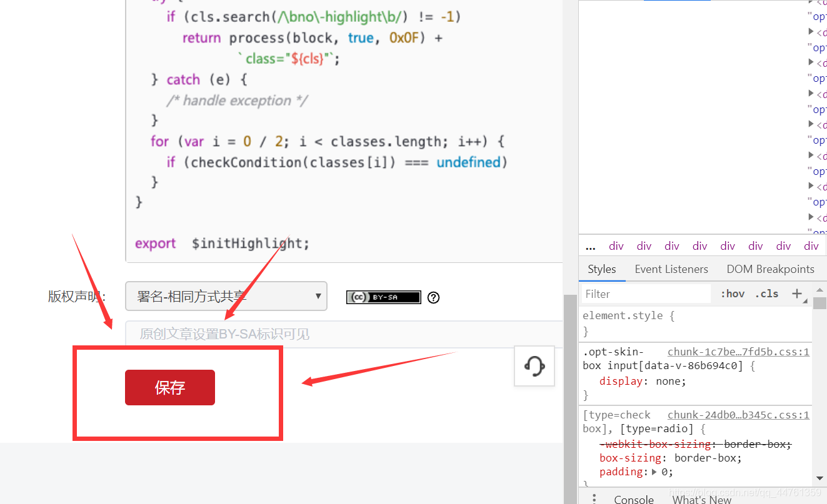The width and height of the screenshot is (827, 504).
Task: Click the main page vertical scrollbar thumb
Action: click(569, 398)
